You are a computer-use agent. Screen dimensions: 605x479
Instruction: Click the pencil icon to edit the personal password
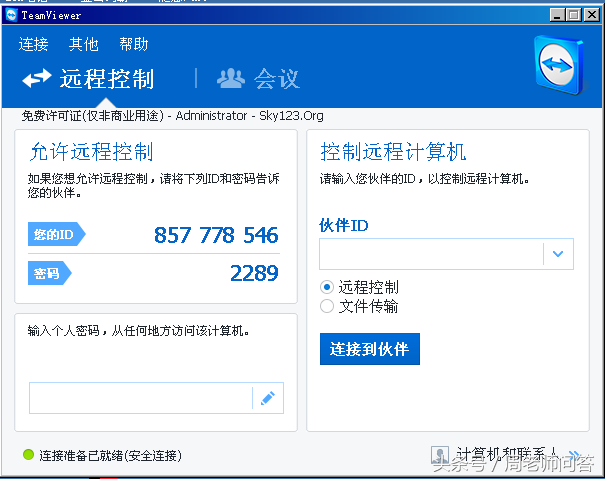click(268, 398)
